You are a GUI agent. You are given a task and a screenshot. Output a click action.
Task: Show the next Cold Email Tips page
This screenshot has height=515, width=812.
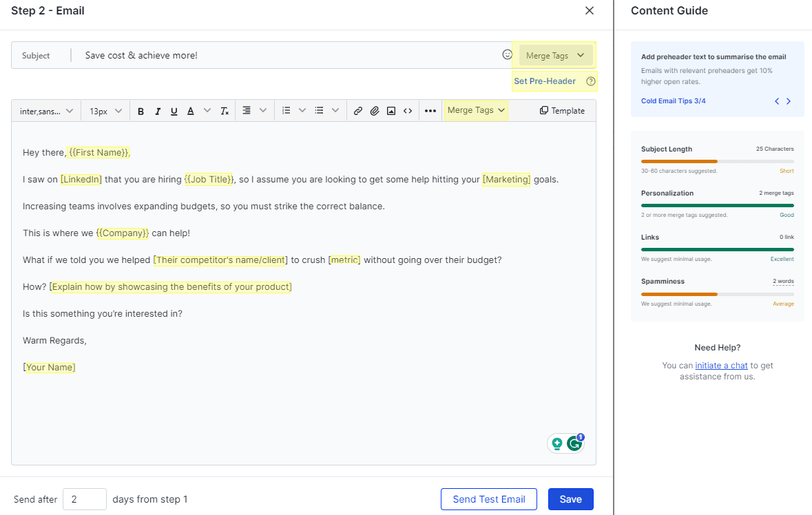[789, 101]
